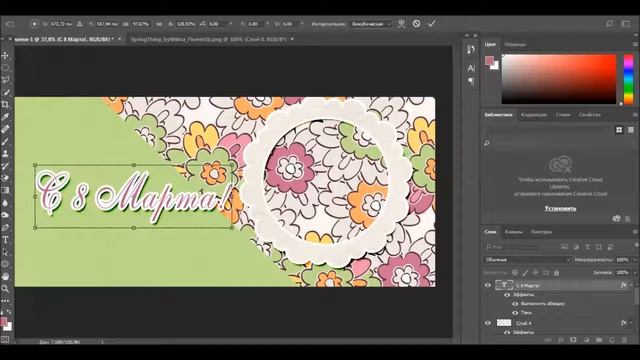Screen dimensions: 640x360
Task: Select the Blur tool
Action: [5, 203]
